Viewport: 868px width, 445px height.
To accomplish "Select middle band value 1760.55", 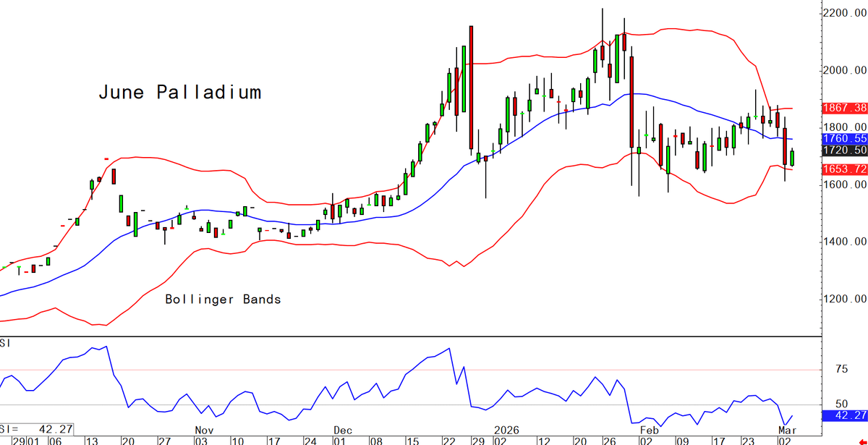I will pyautogui.click(x=844, y=137).
